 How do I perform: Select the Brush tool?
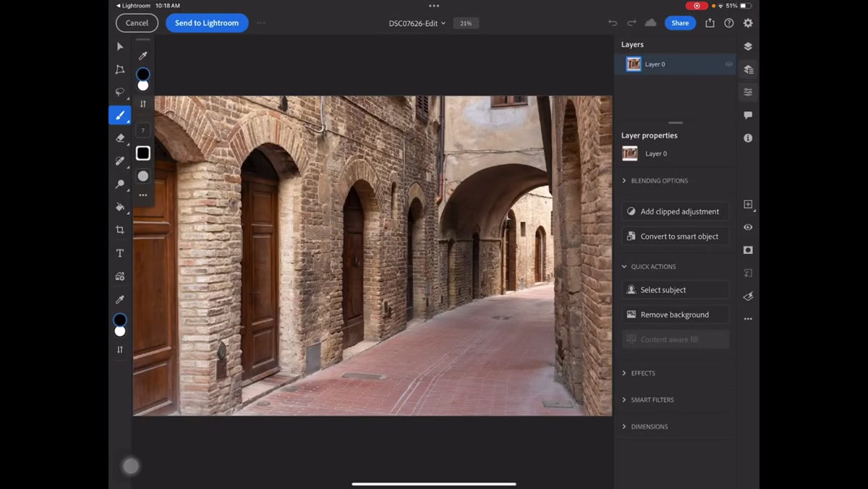tap(120, 115)
